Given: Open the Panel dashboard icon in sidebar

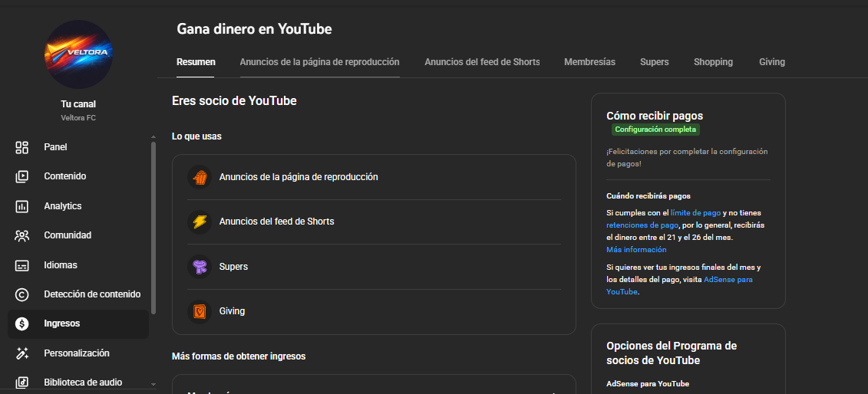Looking at the screenshot, I should click(22, 147).
